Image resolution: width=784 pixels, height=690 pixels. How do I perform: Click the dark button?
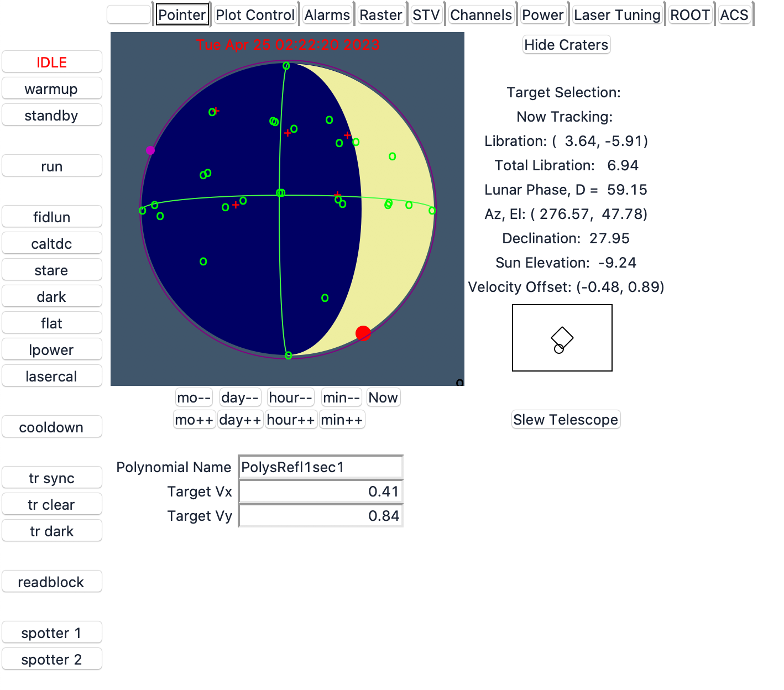point(52,296)
